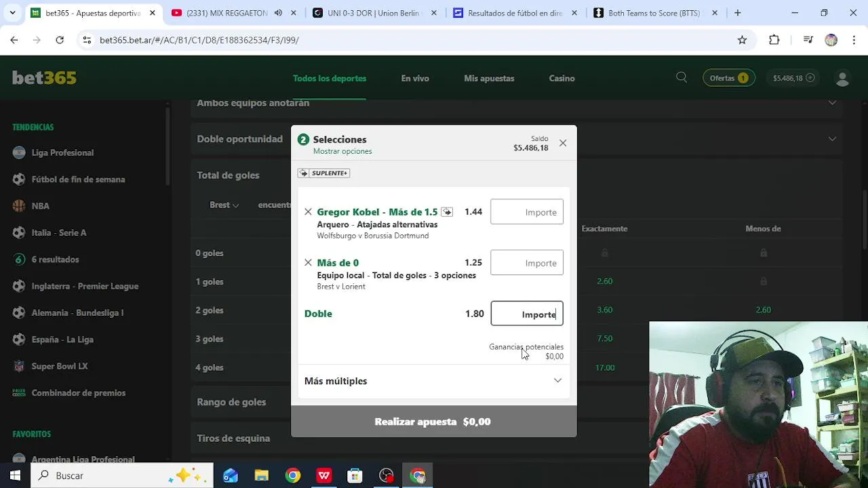Click the NBA basketball sidebar icon

(x=19, y=206)
